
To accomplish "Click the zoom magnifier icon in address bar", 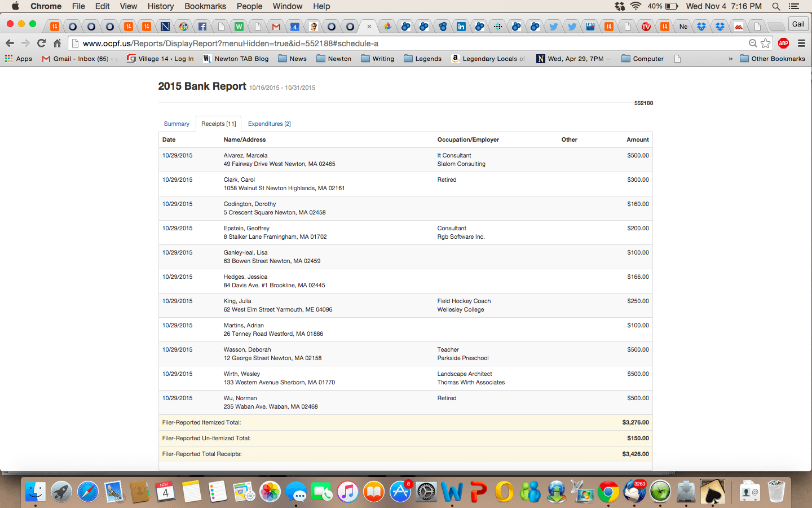I will (x=752, y=43).
